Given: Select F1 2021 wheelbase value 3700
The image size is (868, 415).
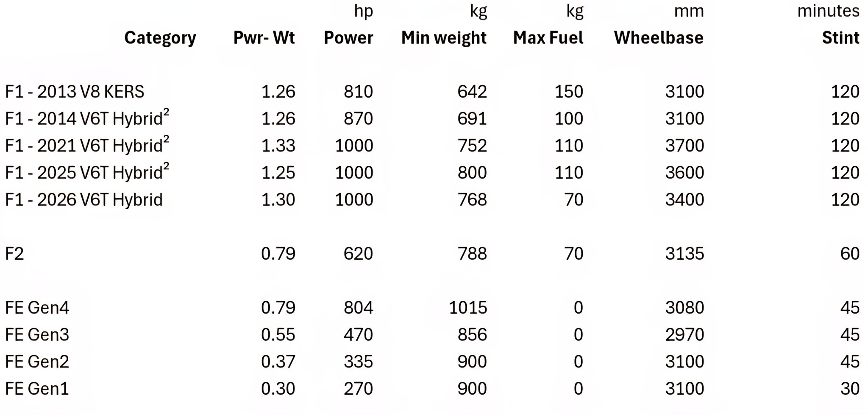Looking at the screenshot, I should click(x=684, y=146).
